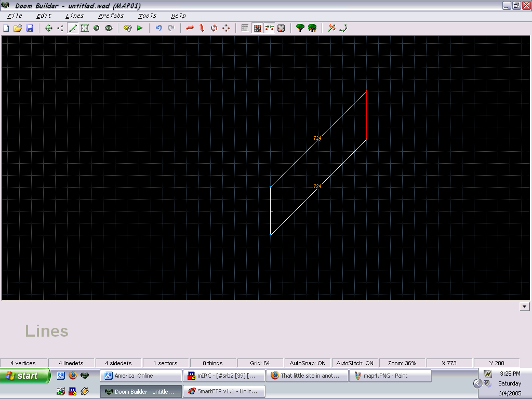
Task: Open the Tools menu
Action: pyautogui.click(x=147, y=16)
